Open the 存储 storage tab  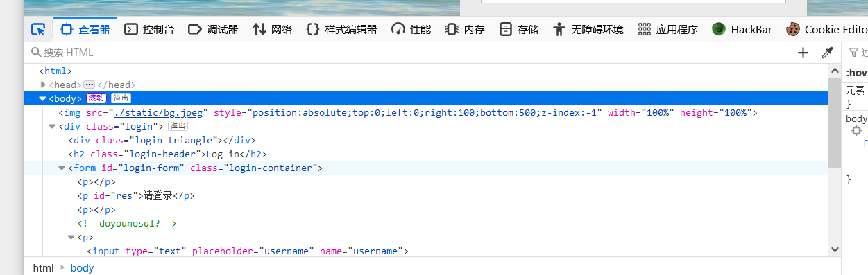pos(519,29)
